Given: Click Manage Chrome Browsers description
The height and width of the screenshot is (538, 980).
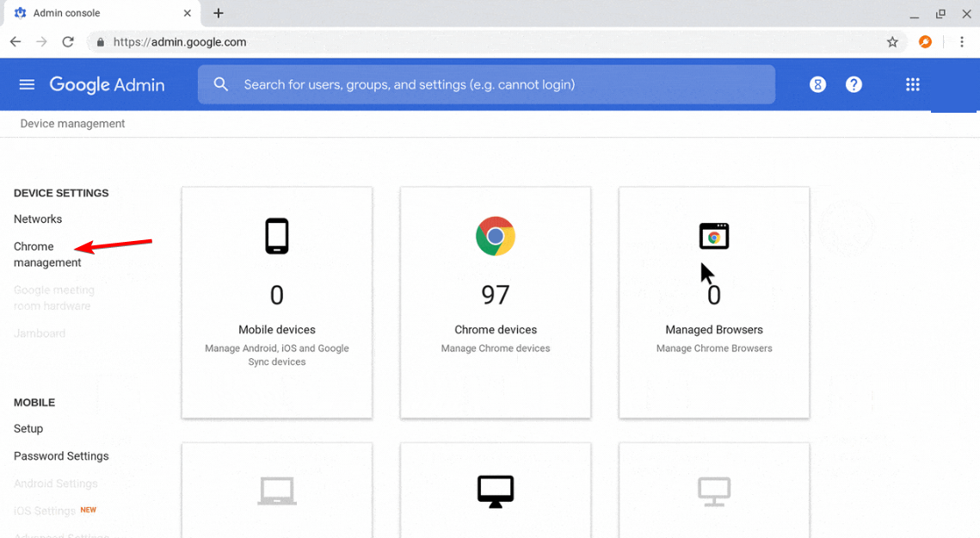Looking at the screenshot, I should (714, 349).
